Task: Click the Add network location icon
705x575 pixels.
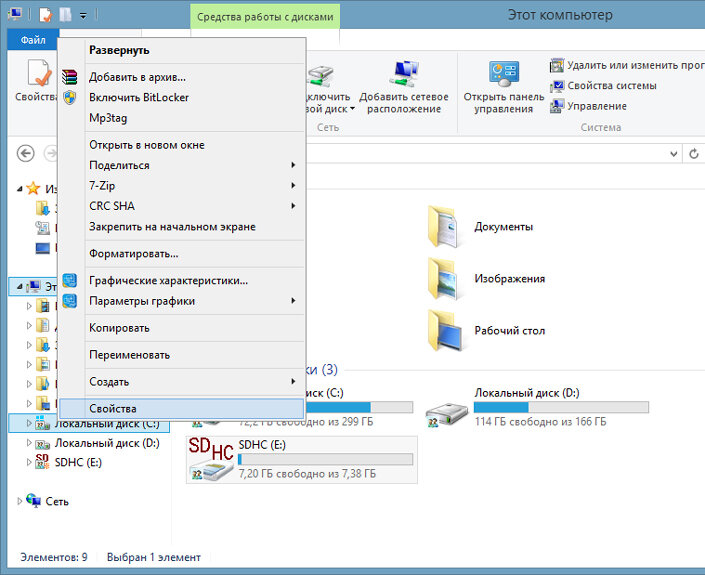Action: point(404,73)
